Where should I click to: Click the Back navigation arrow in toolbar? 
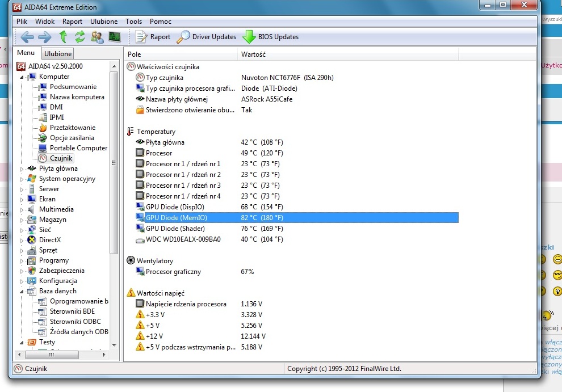pos(27,37)
